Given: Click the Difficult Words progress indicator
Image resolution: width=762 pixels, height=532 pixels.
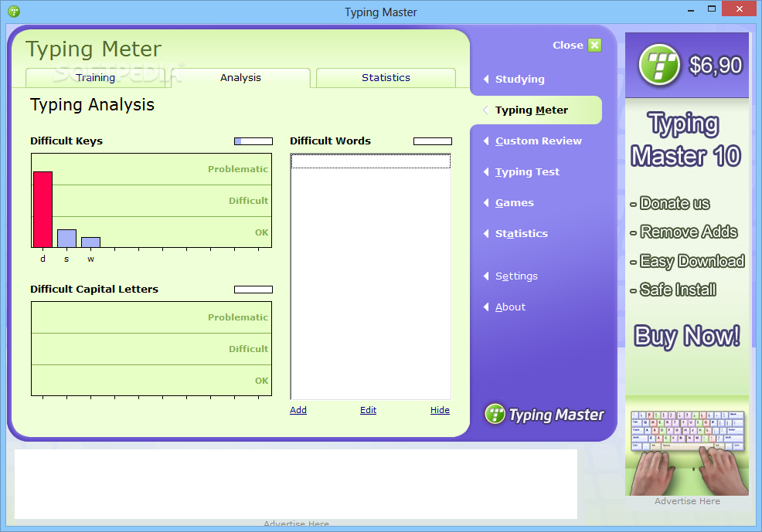Looking at the screenshot, I should (x=433, y=141).
